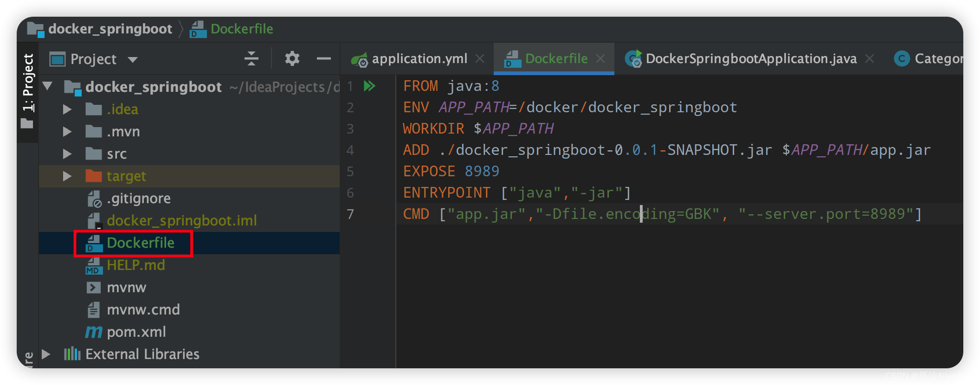Select the .gitignore file icon
Screen dimensions: 980x385
coord(94,199)
